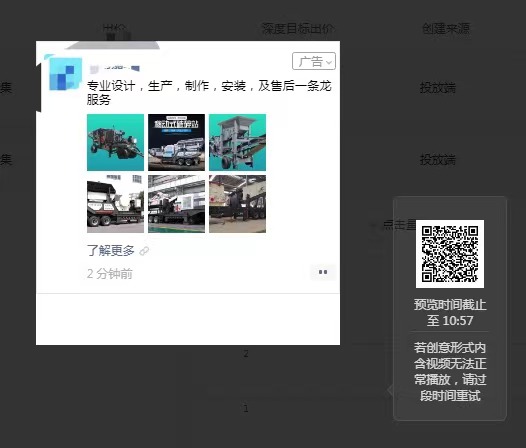Screen dimensions: 526x448
Task: Click the second 投放端 cell
Action: click(438, 160)
